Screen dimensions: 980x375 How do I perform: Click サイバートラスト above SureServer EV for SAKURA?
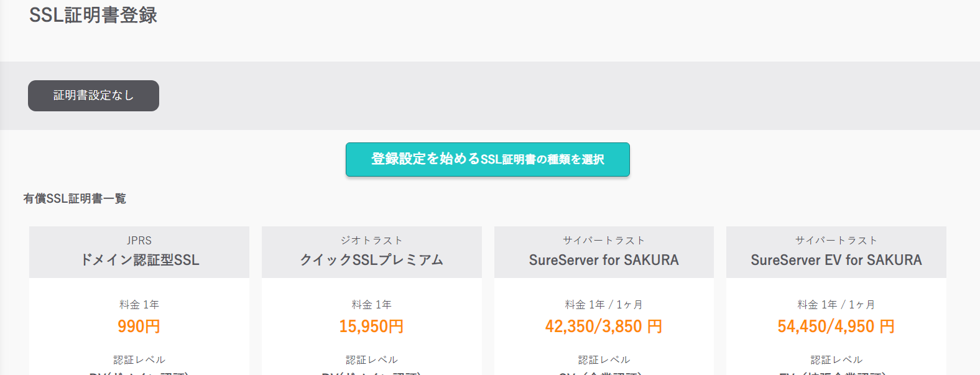pyautogui.click(x=836, y=241)
